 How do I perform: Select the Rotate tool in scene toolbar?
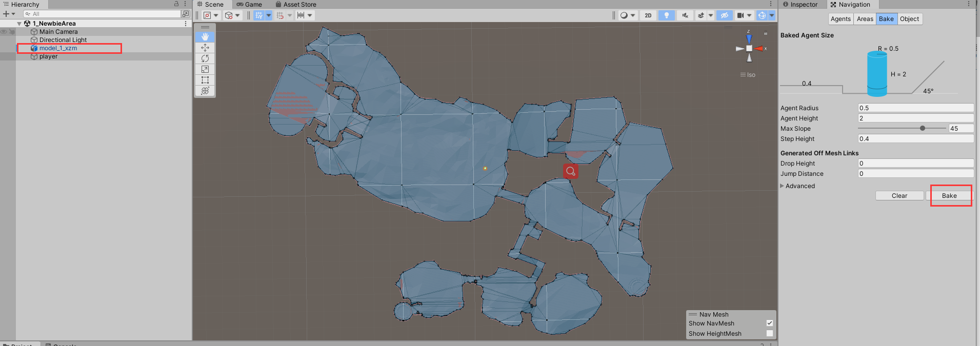tap(205, 58)
